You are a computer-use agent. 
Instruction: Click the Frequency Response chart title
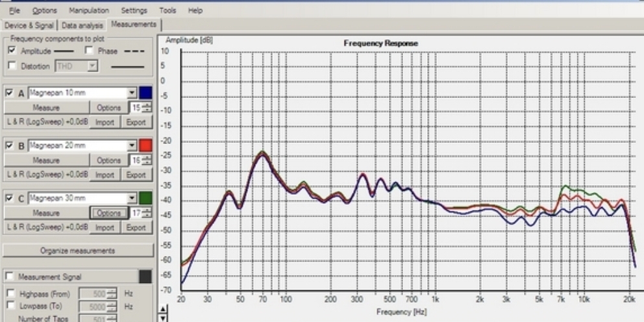click(x=380, y=43)
